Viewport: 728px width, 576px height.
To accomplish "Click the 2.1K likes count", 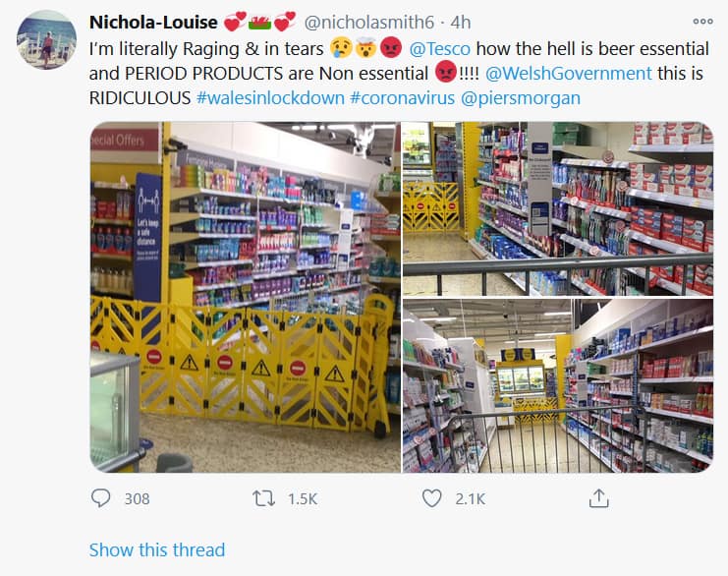I will coord(470,499).
